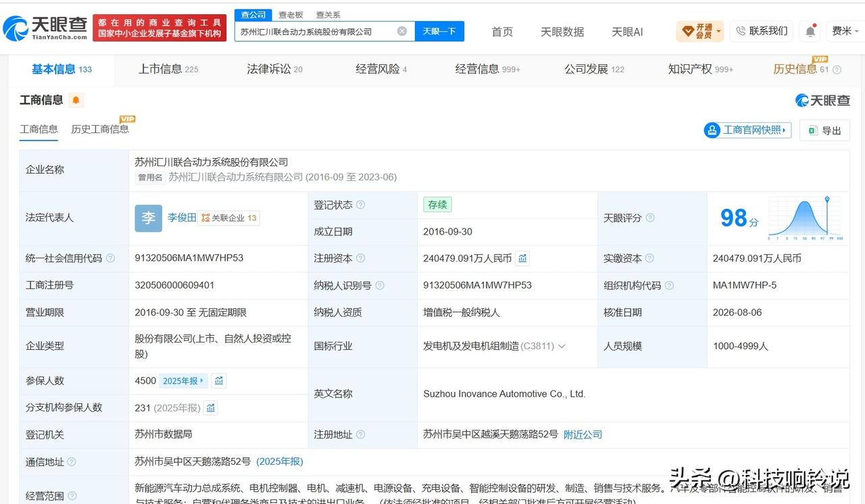Select the 登记机关 value 苏州市数据局

click(x=164, y=434)
